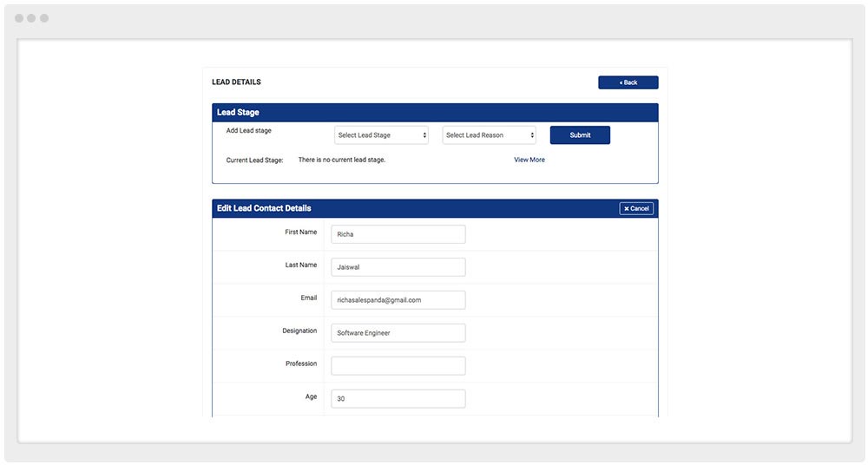This screenshot has height=465, width=868.
Task: Open the View More link
Action: 529,160
